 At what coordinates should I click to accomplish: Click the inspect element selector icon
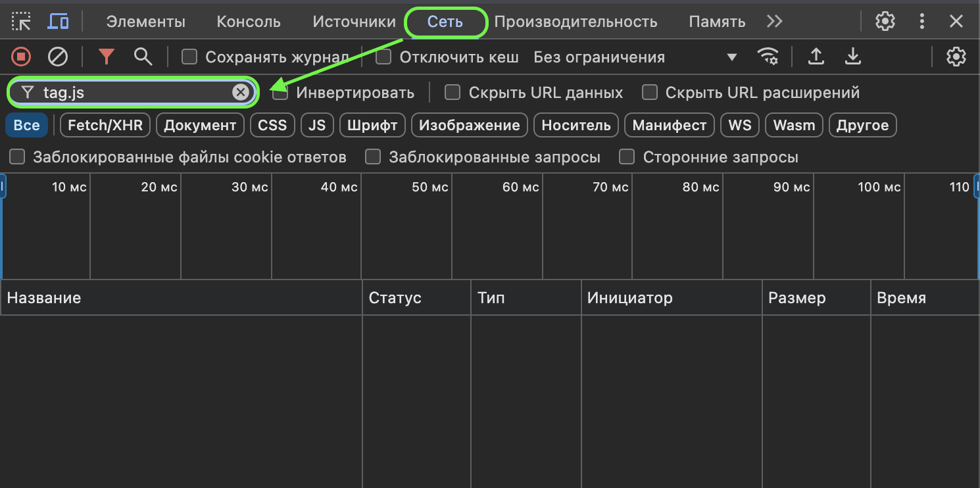tap(21, 22)
